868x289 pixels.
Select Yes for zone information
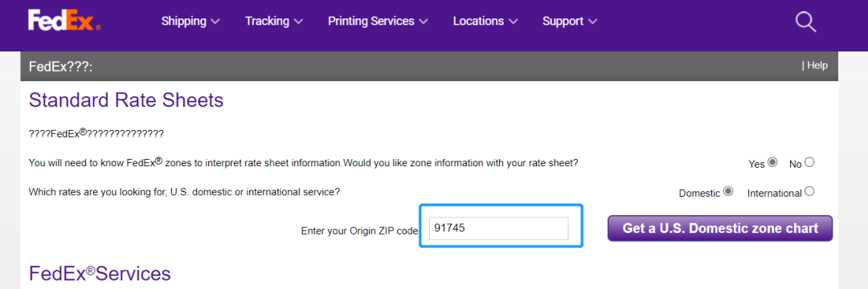[773, 162]
